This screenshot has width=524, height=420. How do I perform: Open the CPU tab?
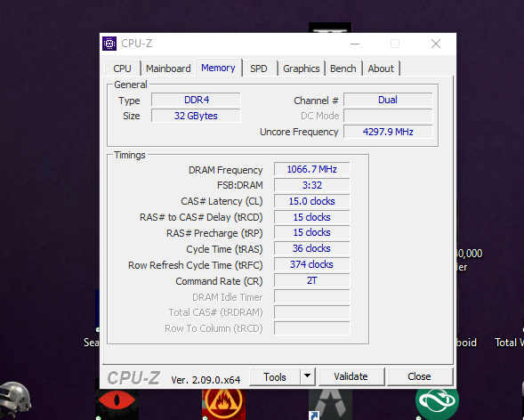[x=122, y=69]
